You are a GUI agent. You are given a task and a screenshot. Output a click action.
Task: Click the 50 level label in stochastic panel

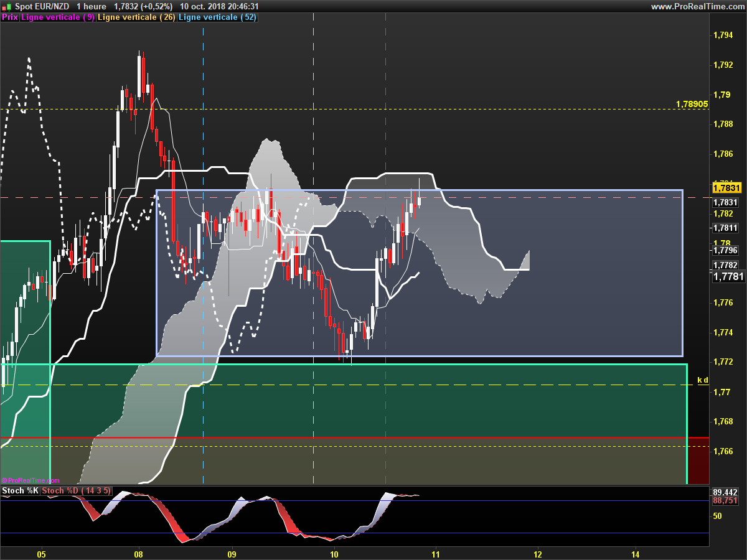tap(718, 516)
